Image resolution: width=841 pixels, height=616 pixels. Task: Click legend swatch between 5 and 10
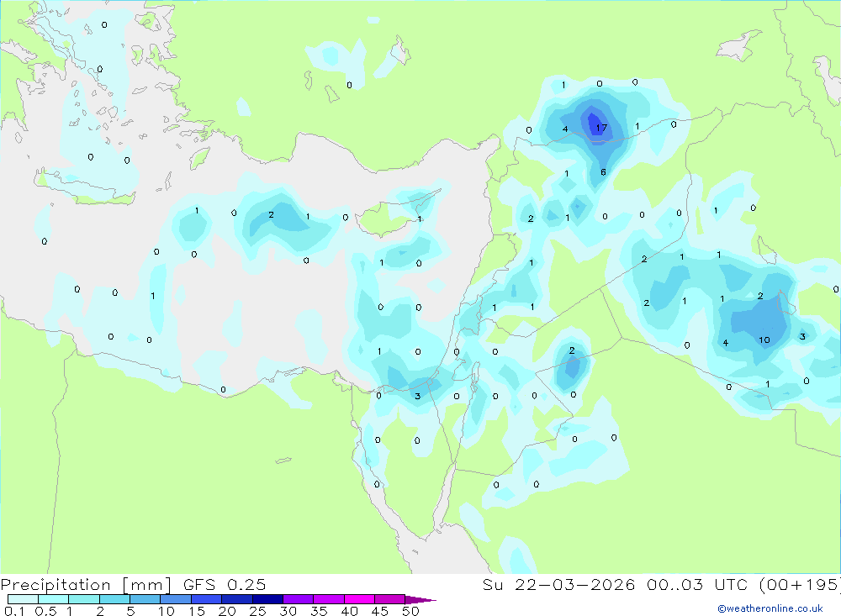point(145,599)
